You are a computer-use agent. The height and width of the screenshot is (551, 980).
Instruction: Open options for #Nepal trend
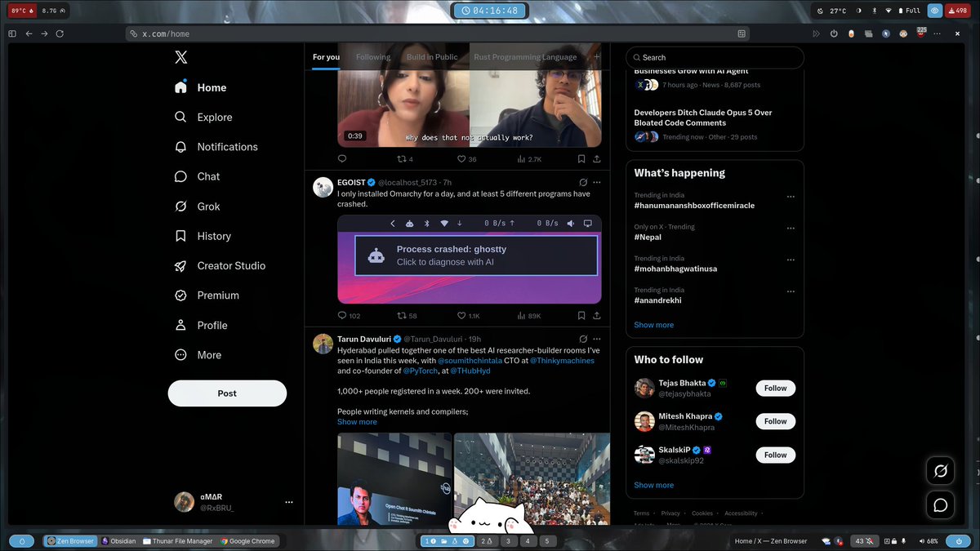[x=791, y=228]
